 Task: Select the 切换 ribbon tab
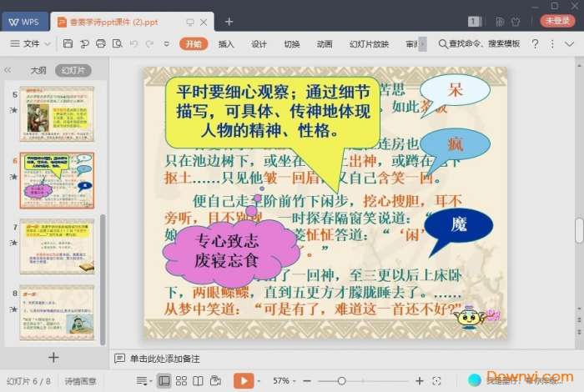coord(292,44)
